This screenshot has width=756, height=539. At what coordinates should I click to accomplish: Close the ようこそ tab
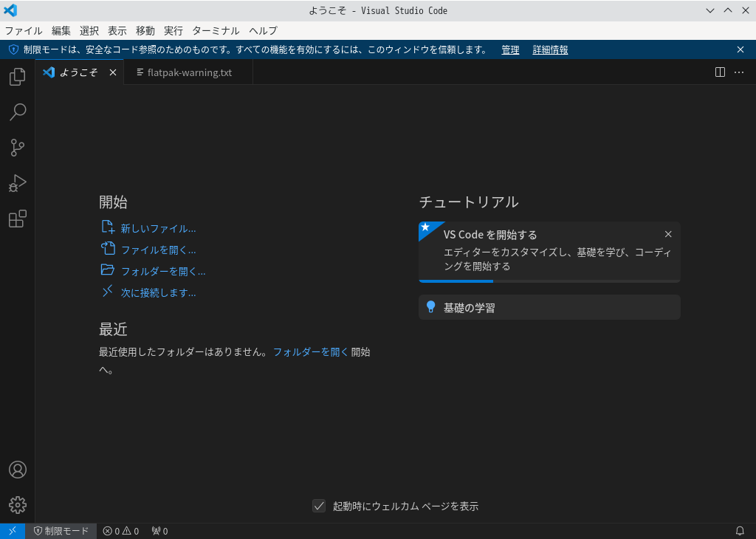tap(113, 72)
